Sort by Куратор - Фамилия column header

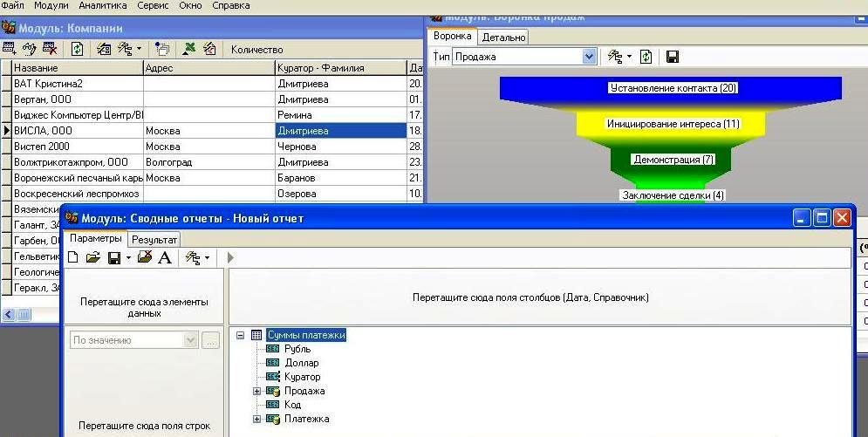point(341,68)
